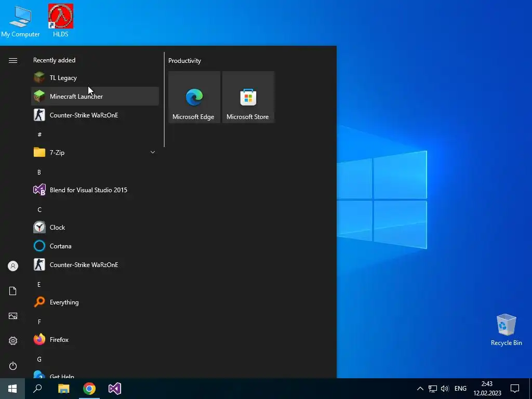Click the Microsoft Store tile
Image resolution: width=532 pixels, height=399 pixels.
pyautogui.click(x=248, y=97)
